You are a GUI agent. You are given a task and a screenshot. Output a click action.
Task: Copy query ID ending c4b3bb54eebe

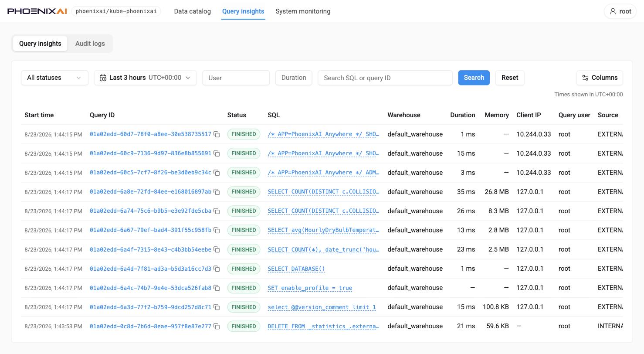(217, 249)
